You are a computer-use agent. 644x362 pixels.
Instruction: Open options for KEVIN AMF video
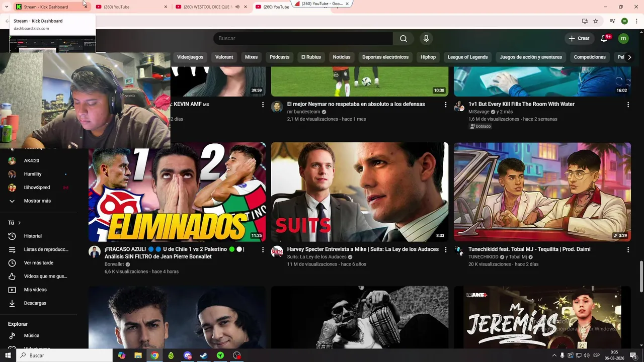pos(263,105)
